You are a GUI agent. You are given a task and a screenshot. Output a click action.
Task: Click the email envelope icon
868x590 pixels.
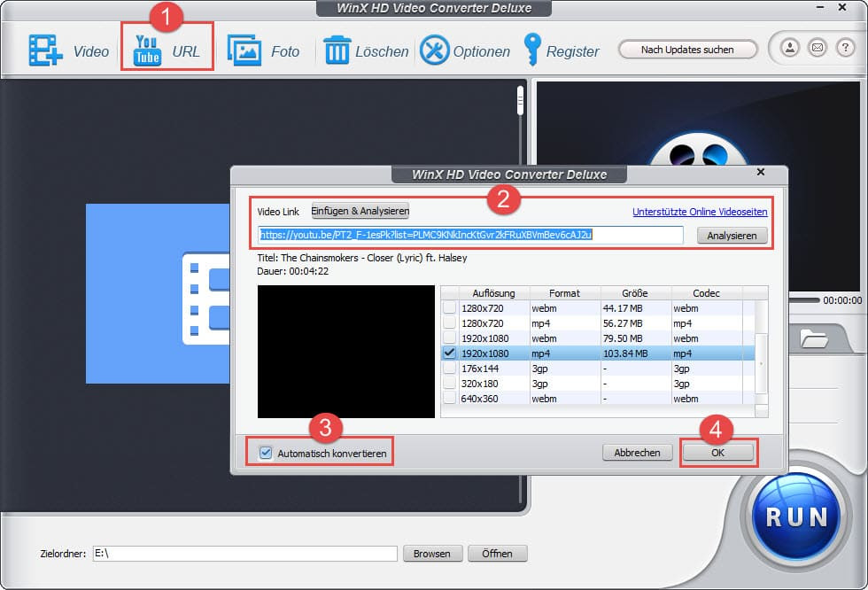(818, 48)
